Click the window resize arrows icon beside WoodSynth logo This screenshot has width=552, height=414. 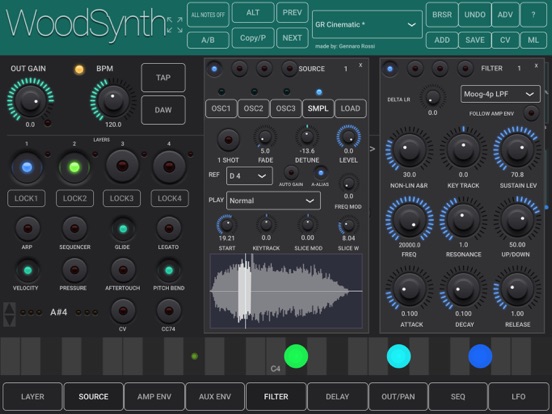(175, 25)
